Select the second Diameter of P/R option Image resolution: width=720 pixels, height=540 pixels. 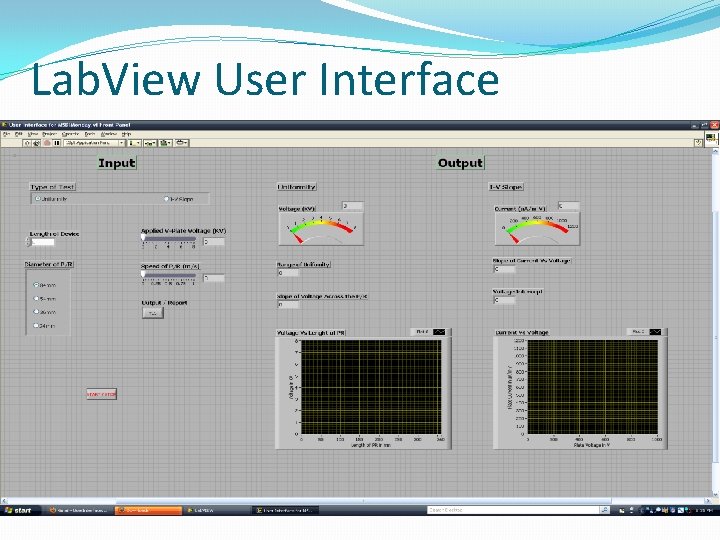[36, 298]
